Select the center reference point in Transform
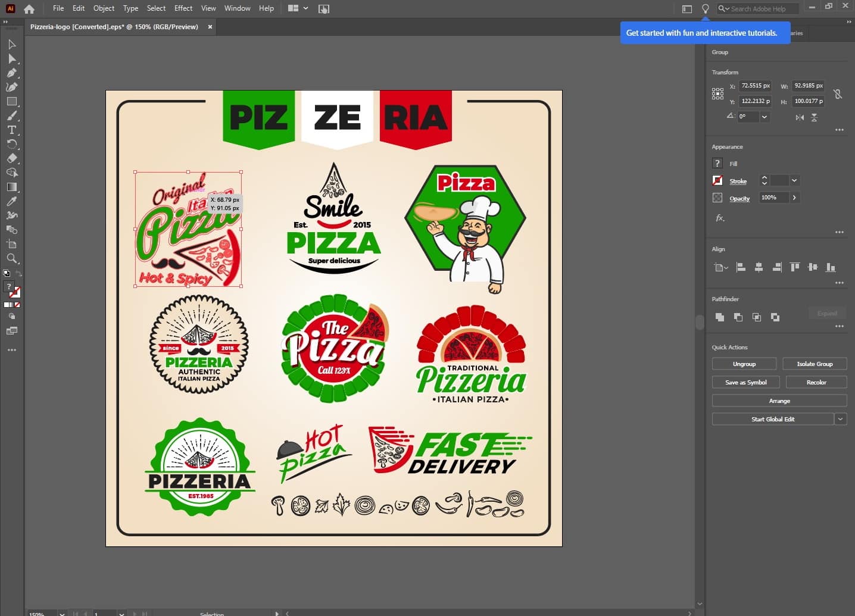 pos(717,93)
